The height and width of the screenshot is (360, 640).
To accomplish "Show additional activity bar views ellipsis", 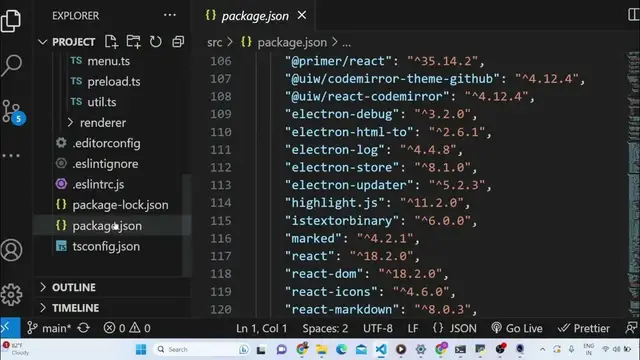I will 11,156.
